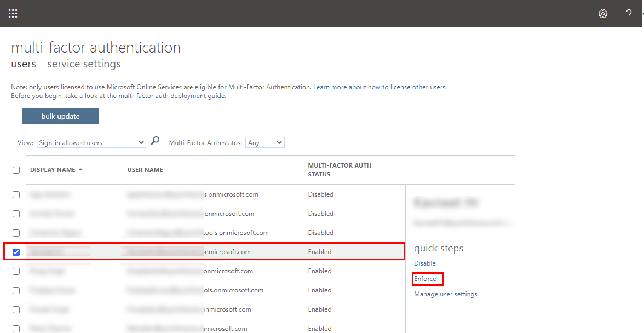Open the View dropdown showing Sign-in allowed users
The width and height of the screenshot is (644, 333).
[x=91, y=143]
